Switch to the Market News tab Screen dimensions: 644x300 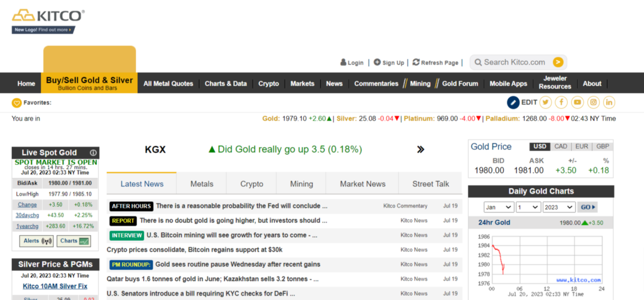pos(363,184)
